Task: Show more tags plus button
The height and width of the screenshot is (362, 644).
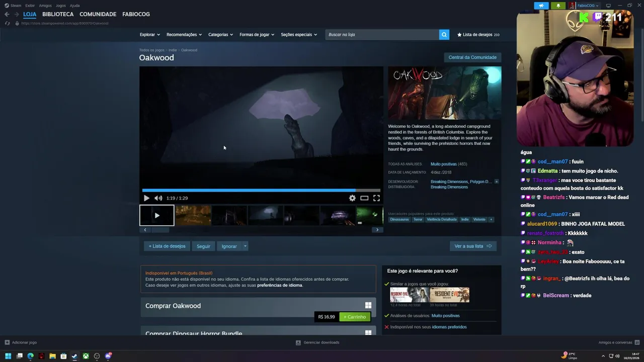Action: click(x=491, y=219)
